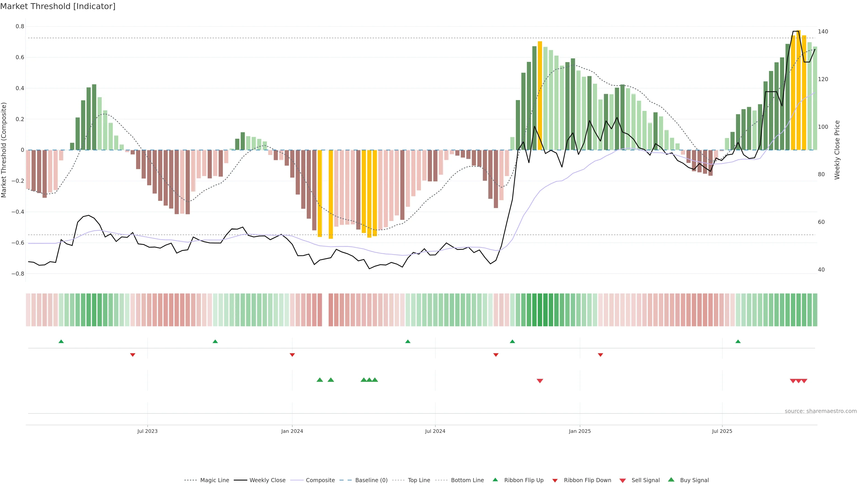Click the Baseline (0) legend entry
868x488 pixels.
coord(371,480)
